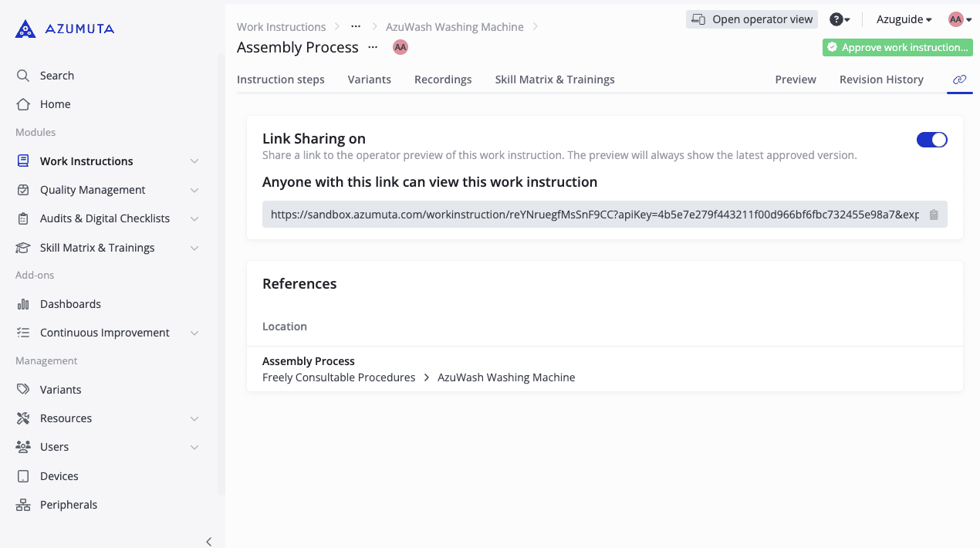Open the Azuguide dropdown
The image size is (980, 548).
coord(904,19)
